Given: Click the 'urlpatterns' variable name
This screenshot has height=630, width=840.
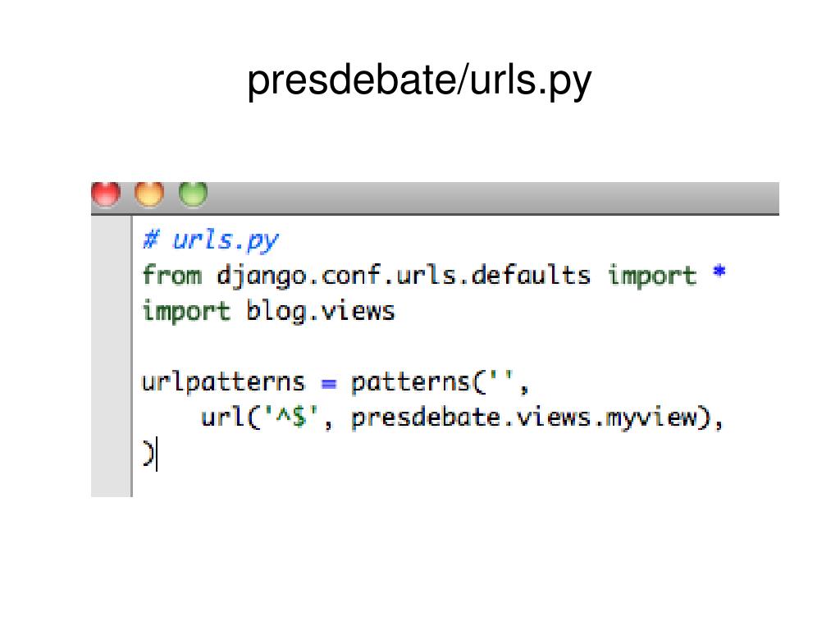Looking at the screenshot, I should click(x=223, y=383).
